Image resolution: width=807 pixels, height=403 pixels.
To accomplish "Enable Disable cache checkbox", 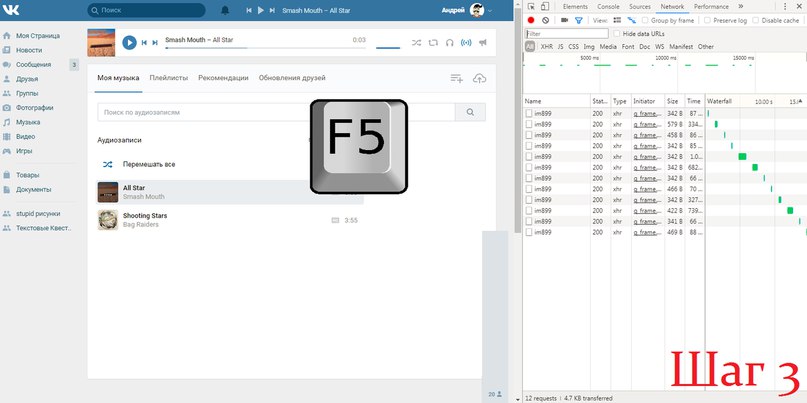I will tap(756, 20).
